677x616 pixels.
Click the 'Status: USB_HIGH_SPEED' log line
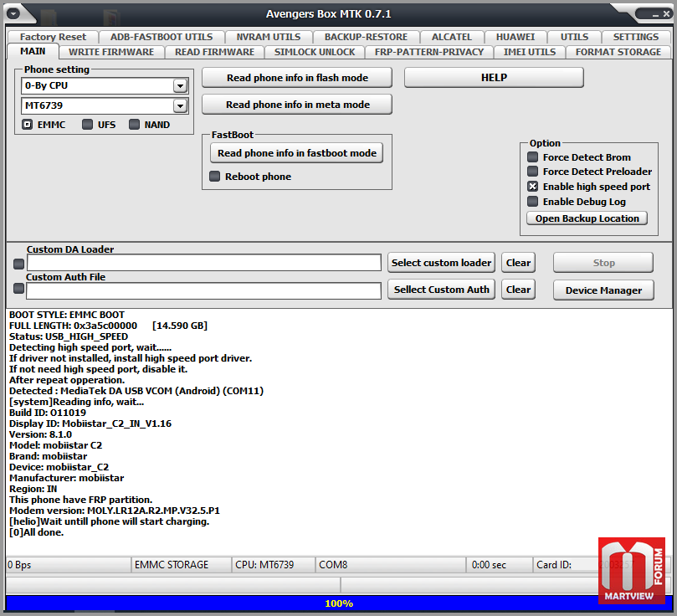pos(69,336)
